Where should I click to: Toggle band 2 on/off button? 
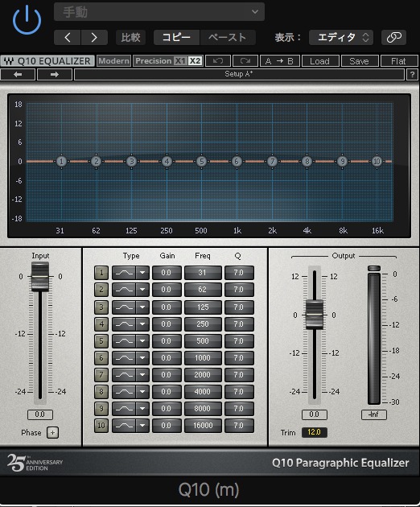(101, 290)
